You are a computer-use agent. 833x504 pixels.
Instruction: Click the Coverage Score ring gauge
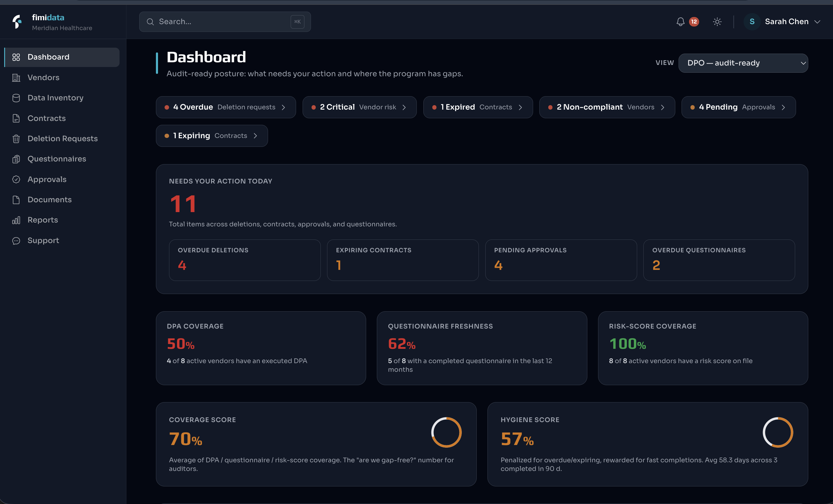(x=446, y=432)
